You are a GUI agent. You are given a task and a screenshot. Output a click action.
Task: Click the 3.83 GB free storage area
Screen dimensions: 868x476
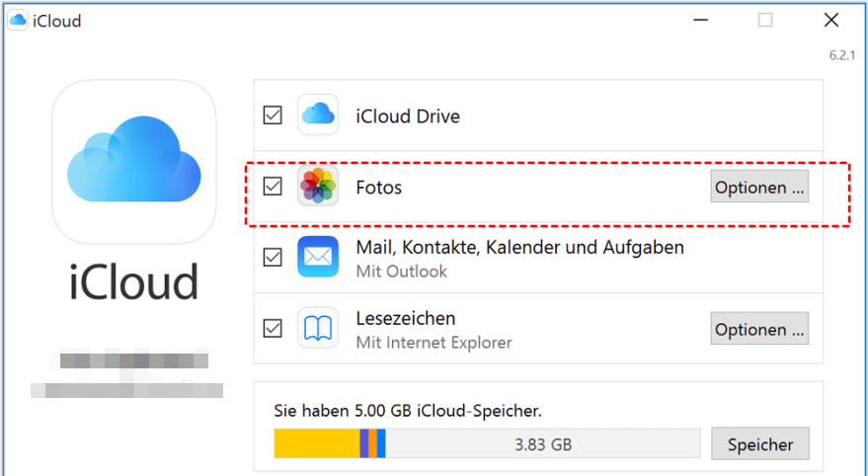click(x=543, y=444)
